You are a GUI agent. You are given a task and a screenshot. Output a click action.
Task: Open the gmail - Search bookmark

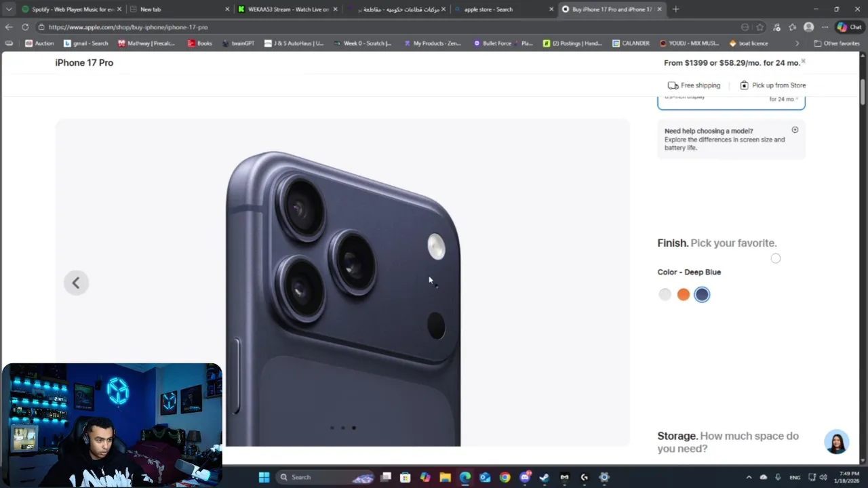[x=86, y=43]
